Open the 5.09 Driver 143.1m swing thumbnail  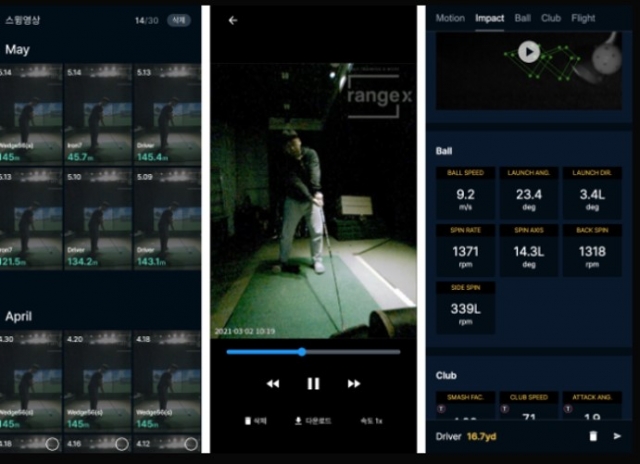pos(167,219)
